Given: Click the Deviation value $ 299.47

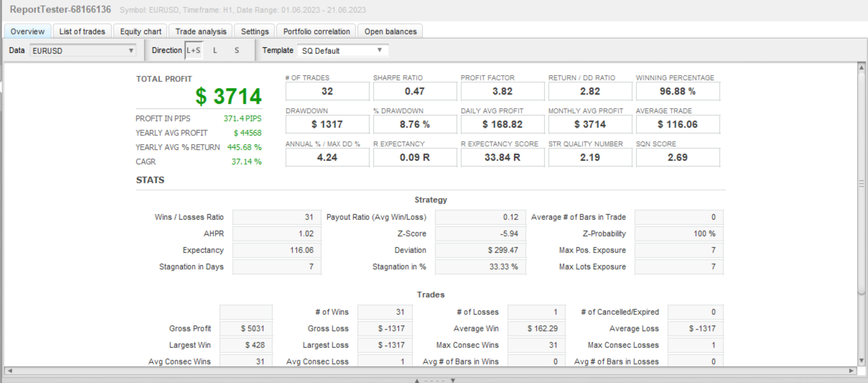Looking at the screenshot, I should [480, 250].
